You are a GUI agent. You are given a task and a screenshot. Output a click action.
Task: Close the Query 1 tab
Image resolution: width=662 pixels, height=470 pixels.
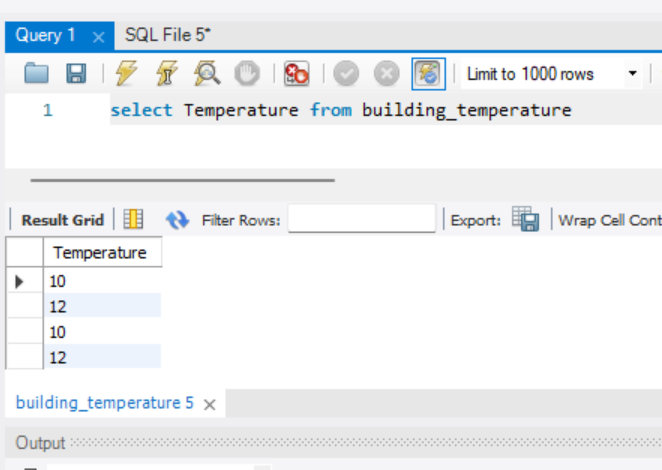pyautogui.click(x=98, y=37)
